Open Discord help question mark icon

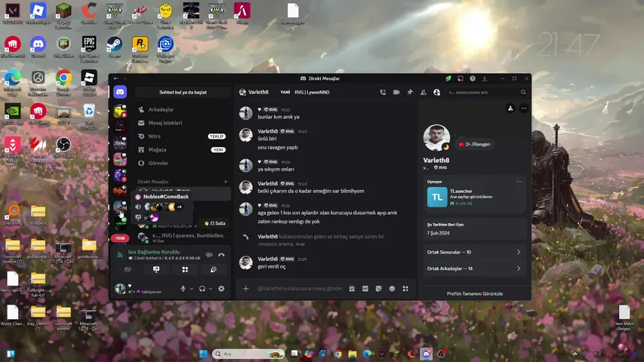pyautogui.click(x=473, y=78)
